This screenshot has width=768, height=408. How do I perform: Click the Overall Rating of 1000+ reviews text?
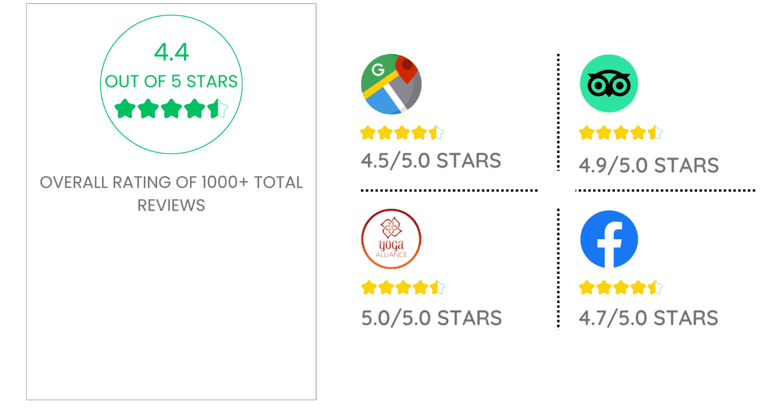coord(171,193)
